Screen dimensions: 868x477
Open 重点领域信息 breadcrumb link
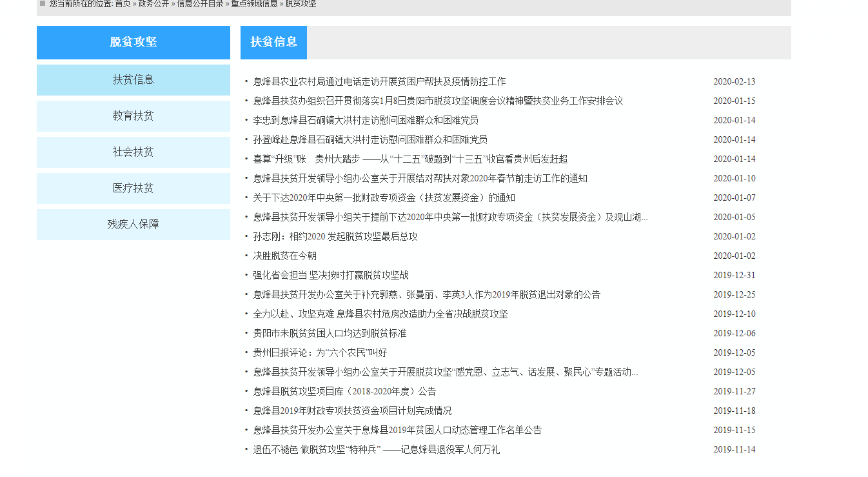pyautogui.click(x=254, y=4)
